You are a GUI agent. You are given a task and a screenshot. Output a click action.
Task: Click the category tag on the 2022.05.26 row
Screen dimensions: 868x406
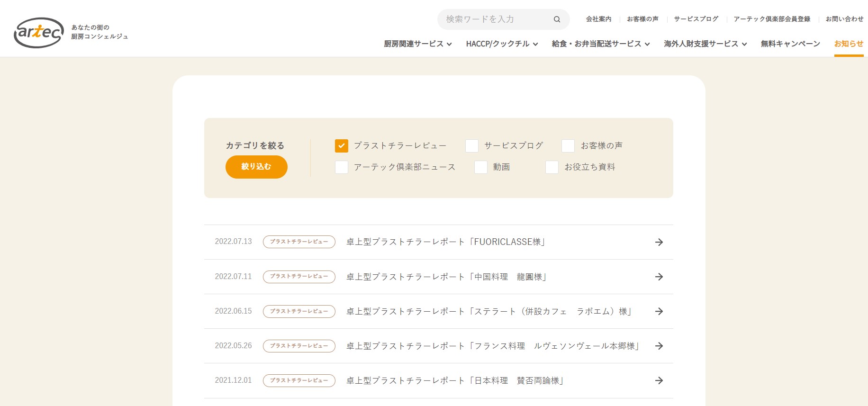[299, 346]
